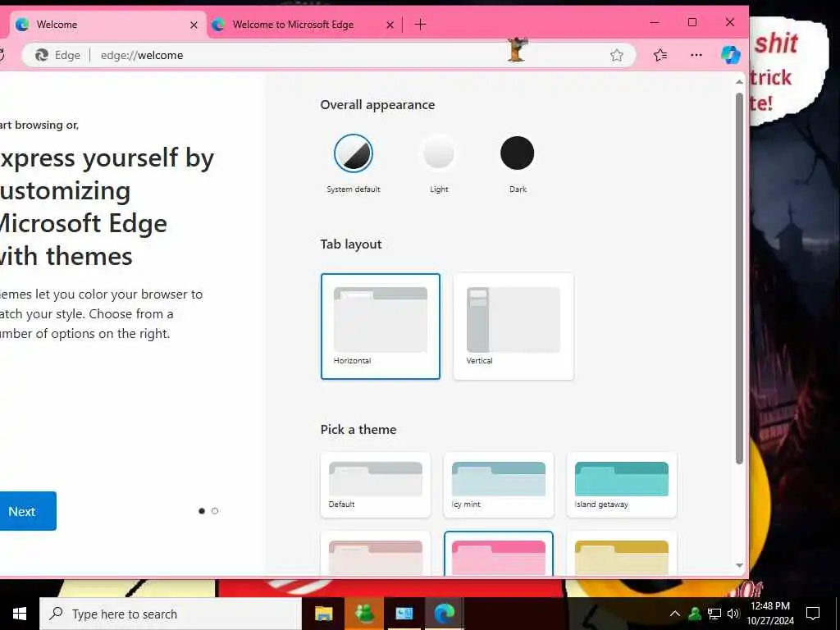
Task: Maximize the Edge window
Action: 692,22
